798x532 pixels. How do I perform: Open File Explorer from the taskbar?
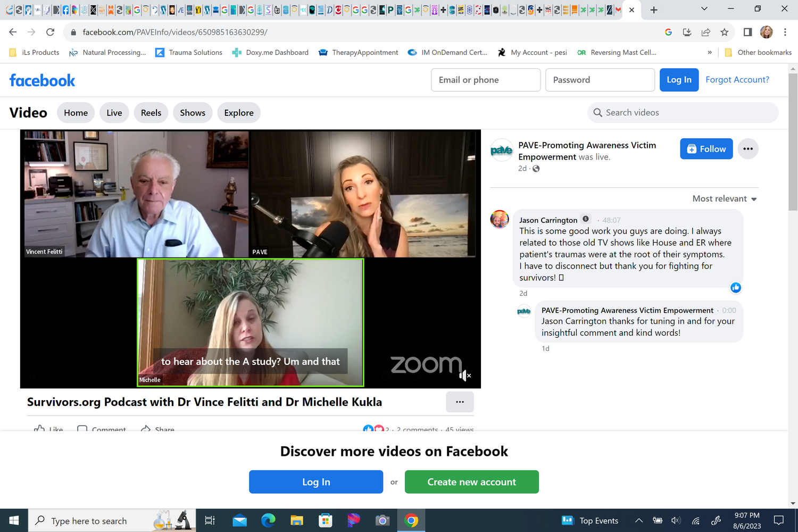(297, 520)
